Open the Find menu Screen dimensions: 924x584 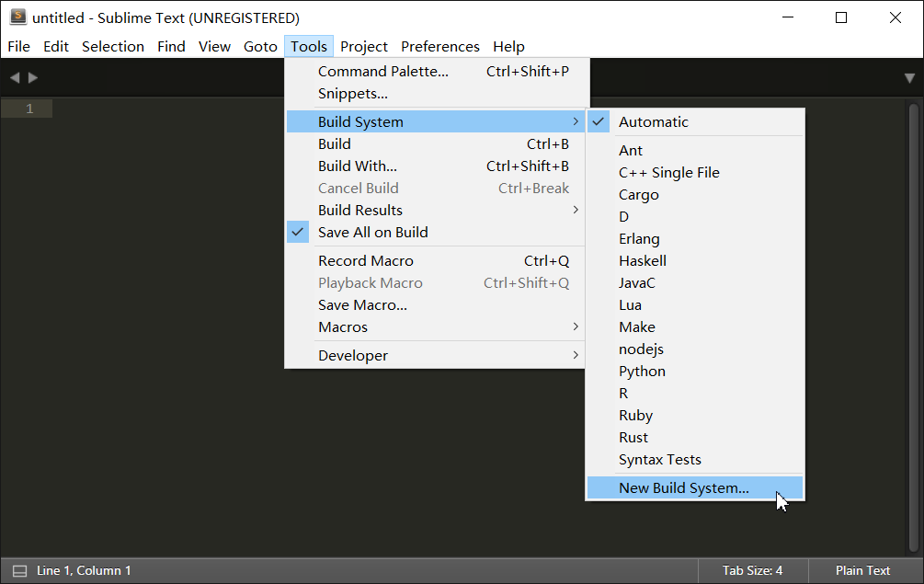(x=172, y=47)
